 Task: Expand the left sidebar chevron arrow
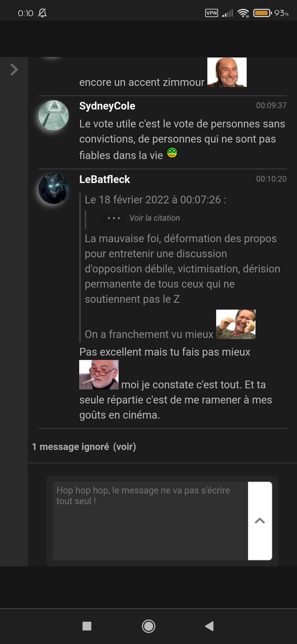coord(14,69)
